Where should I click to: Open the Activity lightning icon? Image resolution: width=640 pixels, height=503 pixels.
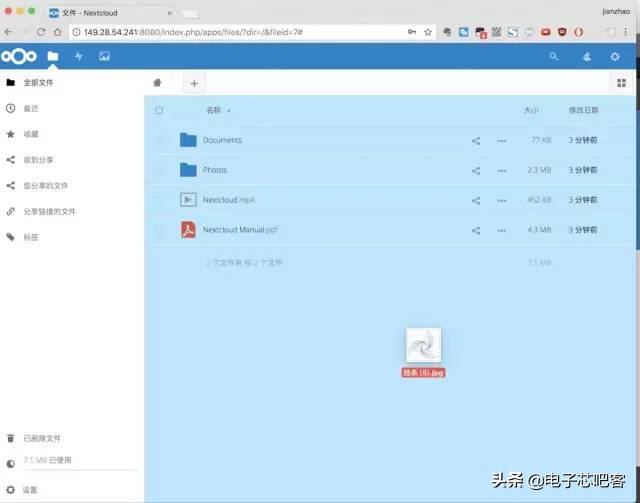click(79, 56)
